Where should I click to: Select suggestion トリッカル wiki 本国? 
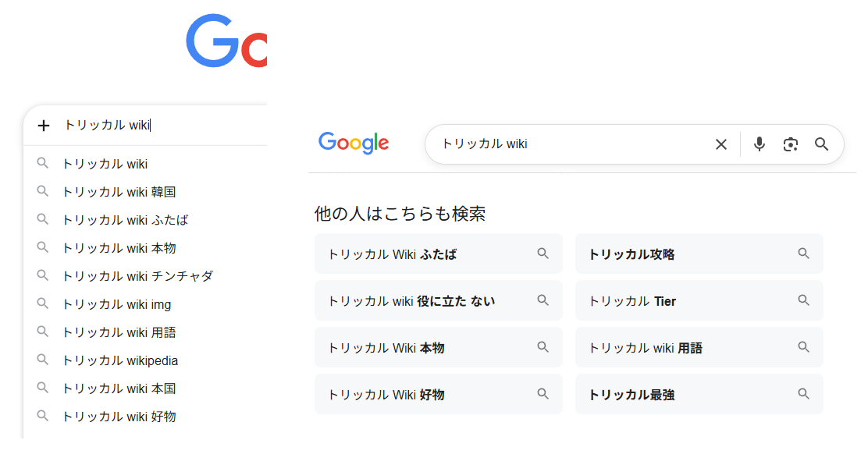(119, 388)
